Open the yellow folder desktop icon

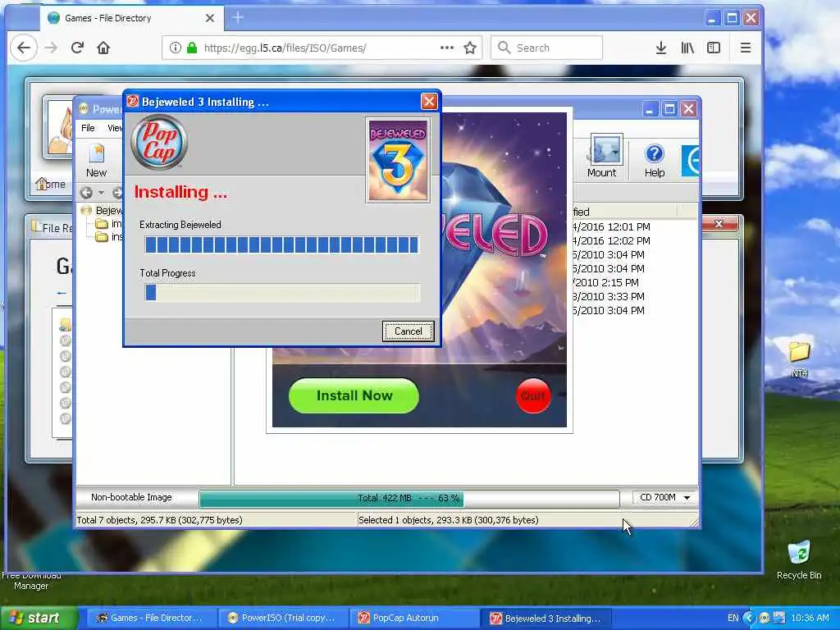click(x=799, y=358)
